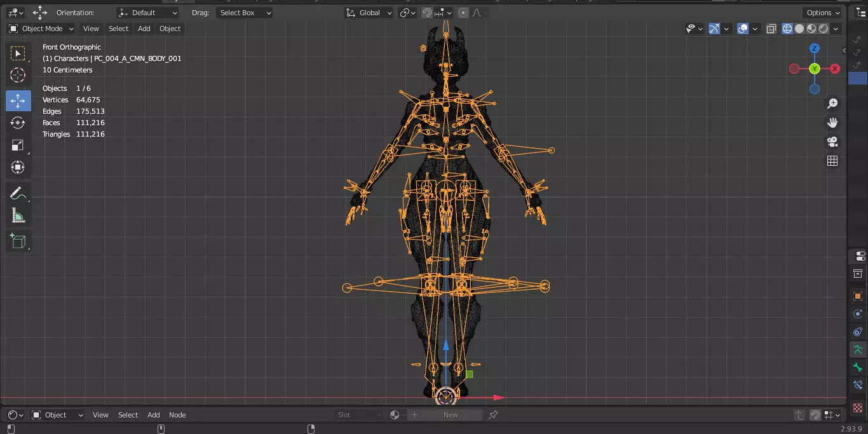Screen dimensions: 868x434
Task: Open the gizmo settings dropdown arrow
Action: pyautogui.click(x=725, y=29)
